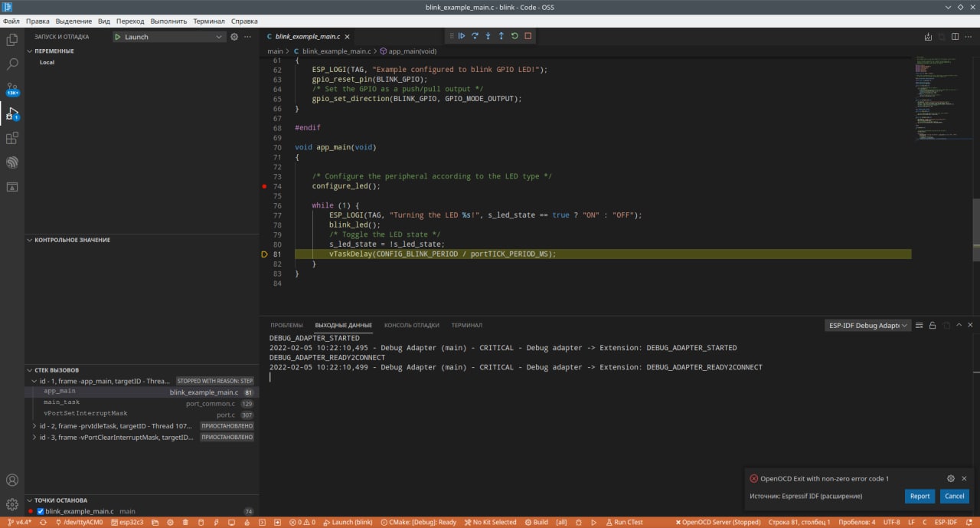Toggle output scroll lock icon
Screen dimensions: 980x528
point(933,326)
